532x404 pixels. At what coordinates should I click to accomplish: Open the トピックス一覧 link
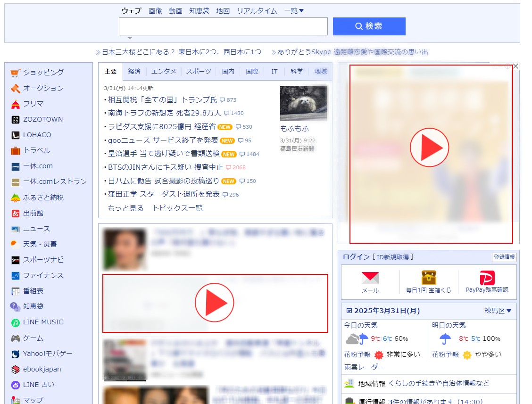click(177, 208)
